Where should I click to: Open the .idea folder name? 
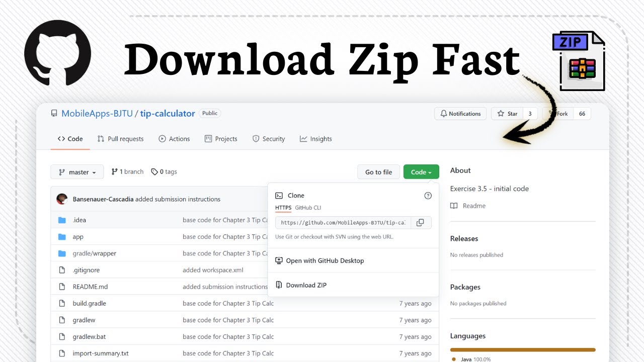click(x=79, y=220)
